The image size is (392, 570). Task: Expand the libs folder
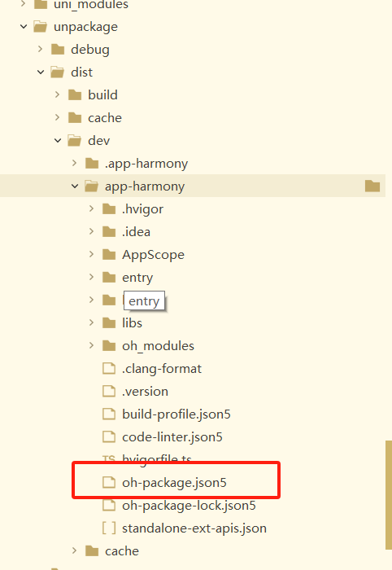point(91,322)
